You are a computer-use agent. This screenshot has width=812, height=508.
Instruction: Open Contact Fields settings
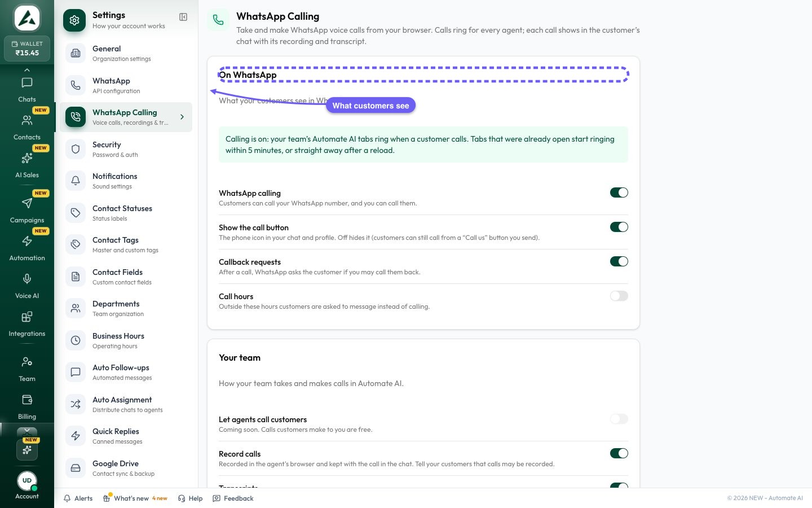[x=126, y=277]
